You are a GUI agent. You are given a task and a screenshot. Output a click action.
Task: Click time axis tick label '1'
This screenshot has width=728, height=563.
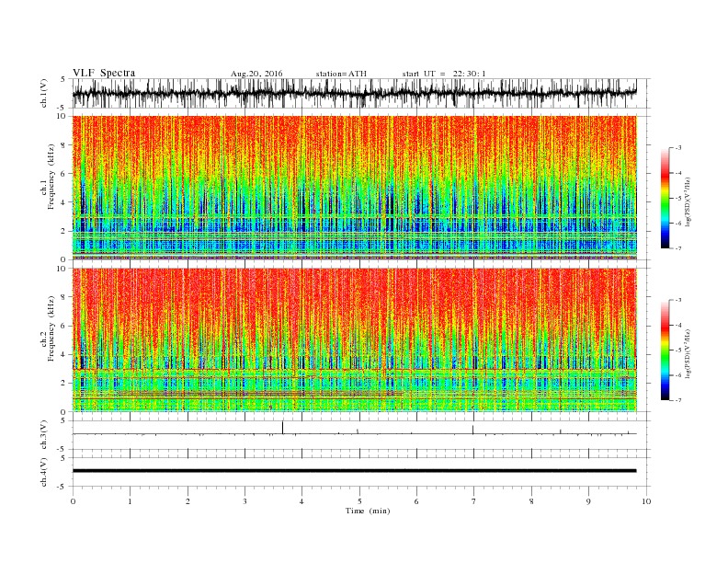130,501
